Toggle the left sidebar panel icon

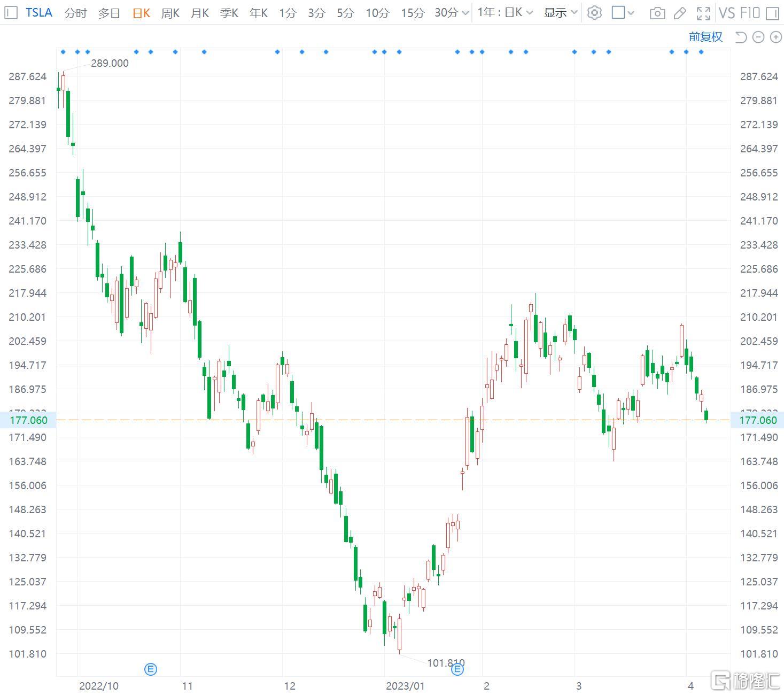click(x=11, y=12)
